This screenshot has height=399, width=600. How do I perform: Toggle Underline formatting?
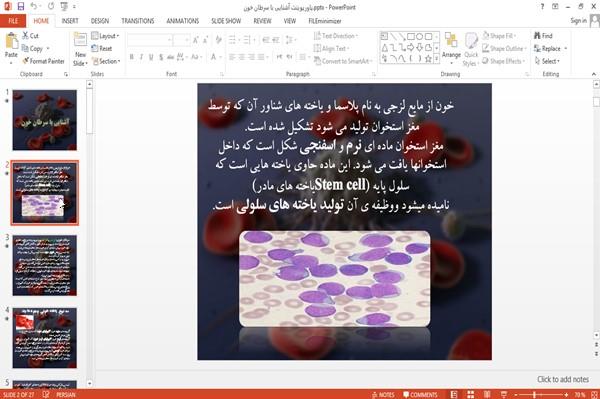151,57
